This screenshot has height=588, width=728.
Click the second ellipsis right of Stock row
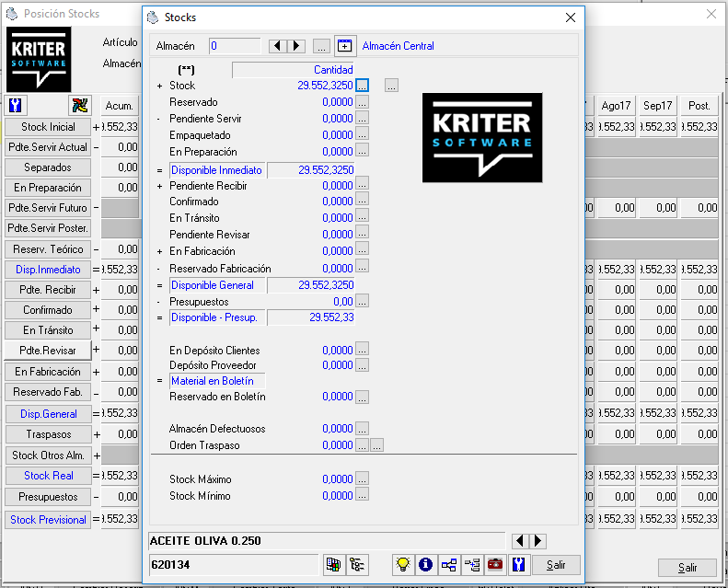tap(391, 86)
